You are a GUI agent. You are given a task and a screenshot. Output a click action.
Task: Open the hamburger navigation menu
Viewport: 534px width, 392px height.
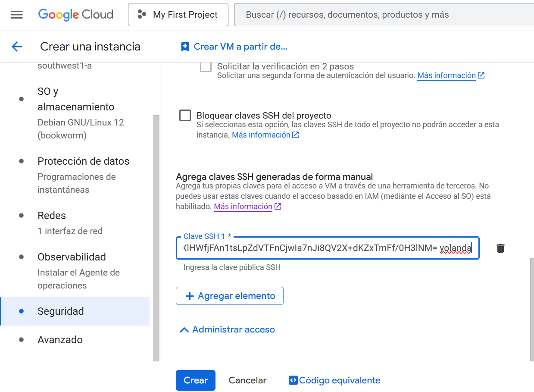click(x=17, y=15)
